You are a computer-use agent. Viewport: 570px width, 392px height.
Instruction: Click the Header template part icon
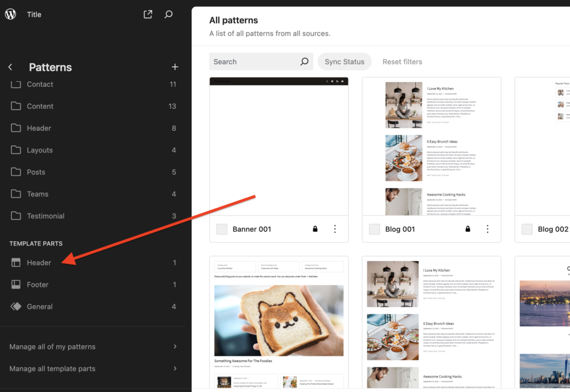pos(16,262)
